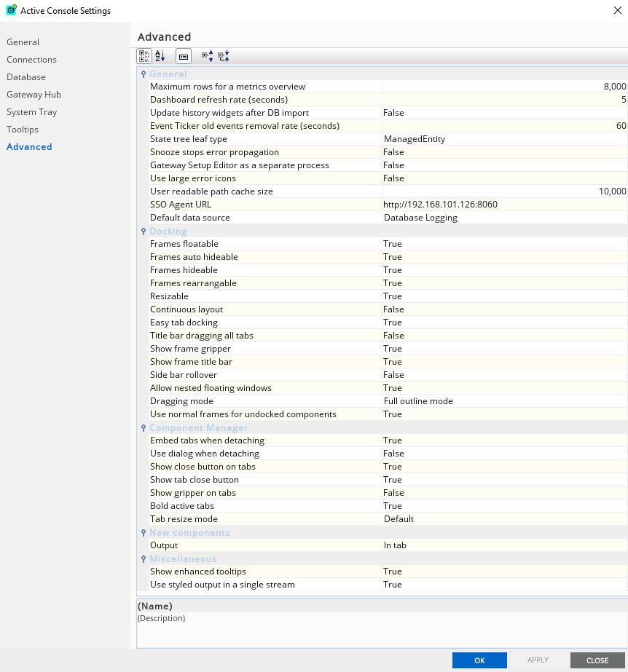Sort properties alphabetically
The image size is (628, 672).
(x=160, y=56)
